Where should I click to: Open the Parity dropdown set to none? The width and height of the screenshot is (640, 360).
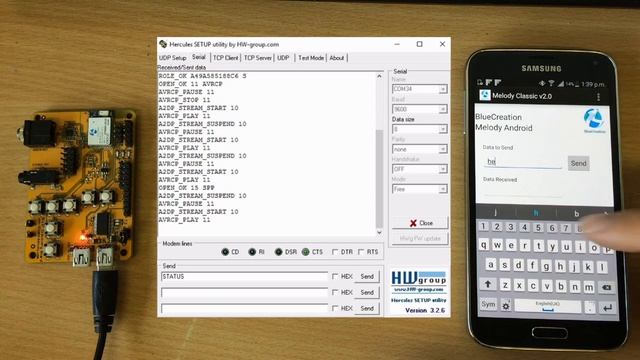[x=443, y=149]
